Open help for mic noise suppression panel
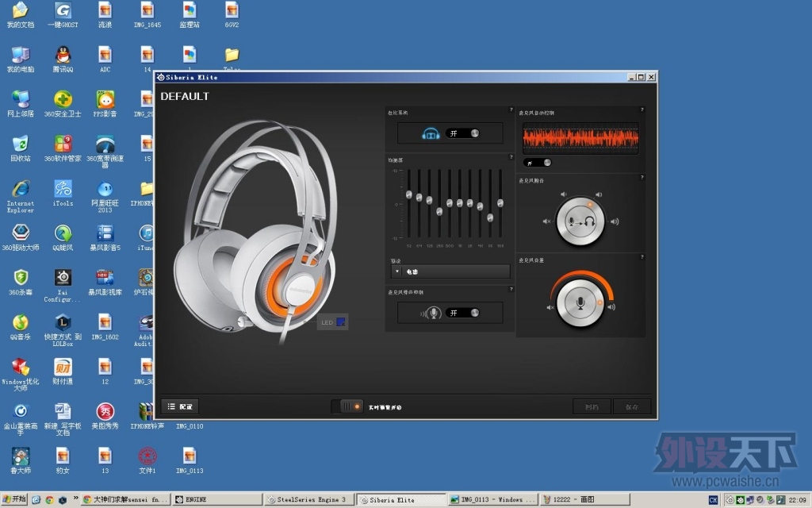This screenshot has height=508, width=812. [511, 289]
